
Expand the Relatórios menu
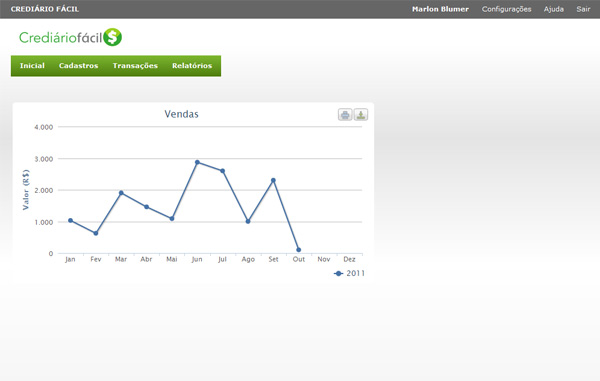(192, 66)
